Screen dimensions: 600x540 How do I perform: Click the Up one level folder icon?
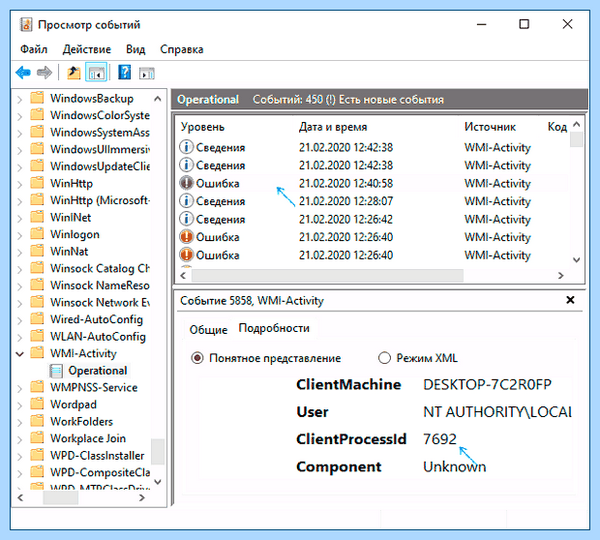74,72
